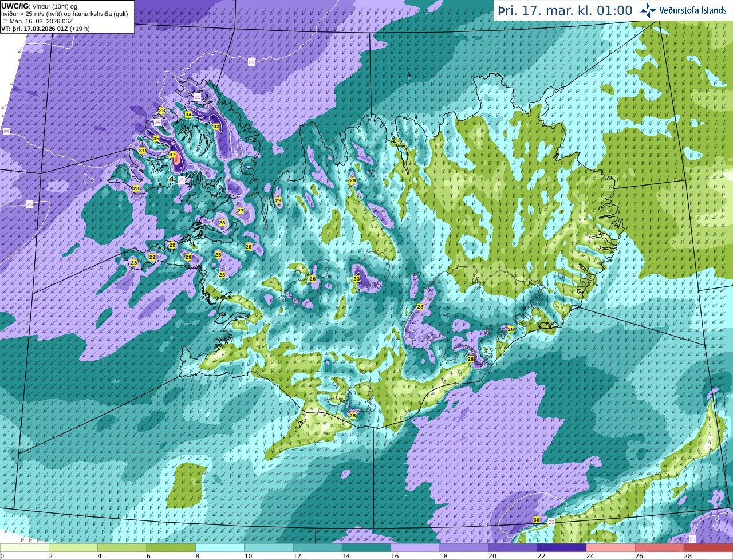This screenshot has height=560, width=733.
Task: Select the 'Þri. 17. mar. kl. 01:00' timestamp
Action: 565,10
